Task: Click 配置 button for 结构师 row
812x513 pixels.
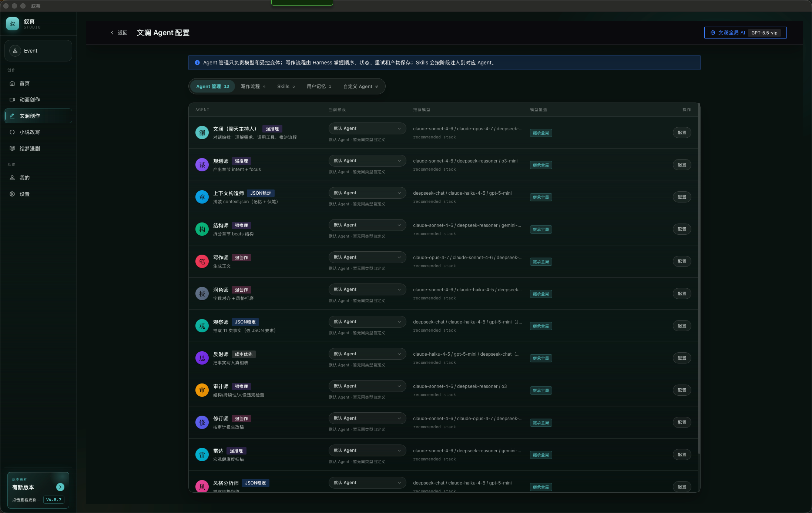Action: pyautogui.click(x=682, y=229)
